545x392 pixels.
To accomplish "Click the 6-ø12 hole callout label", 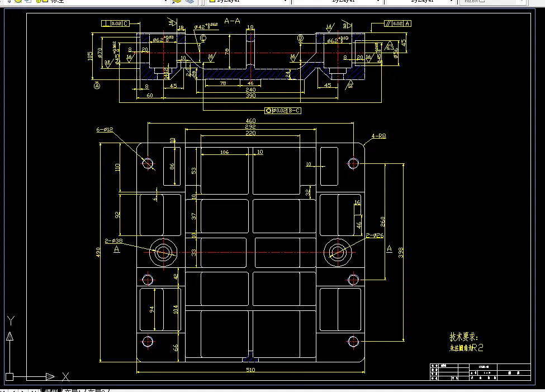I will (x=105, y=129).
